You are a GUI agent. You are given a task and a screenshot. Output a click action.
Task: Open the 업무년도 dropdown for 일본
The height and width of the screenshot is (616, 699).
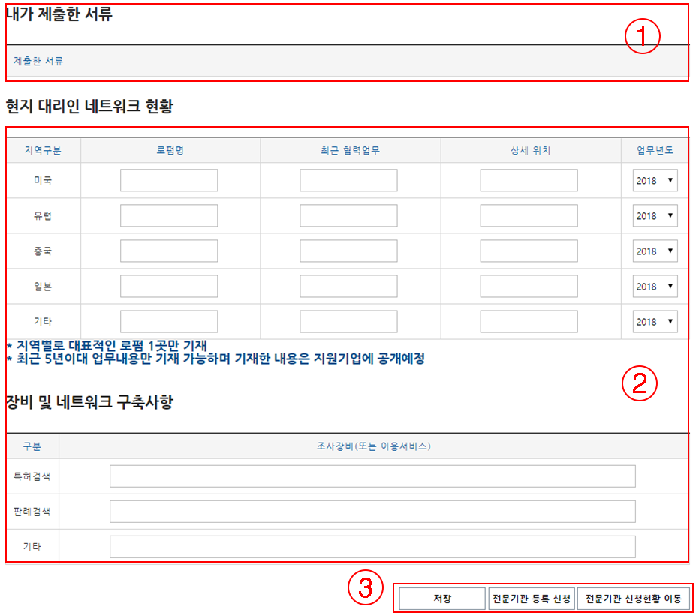tap(655, 287)
